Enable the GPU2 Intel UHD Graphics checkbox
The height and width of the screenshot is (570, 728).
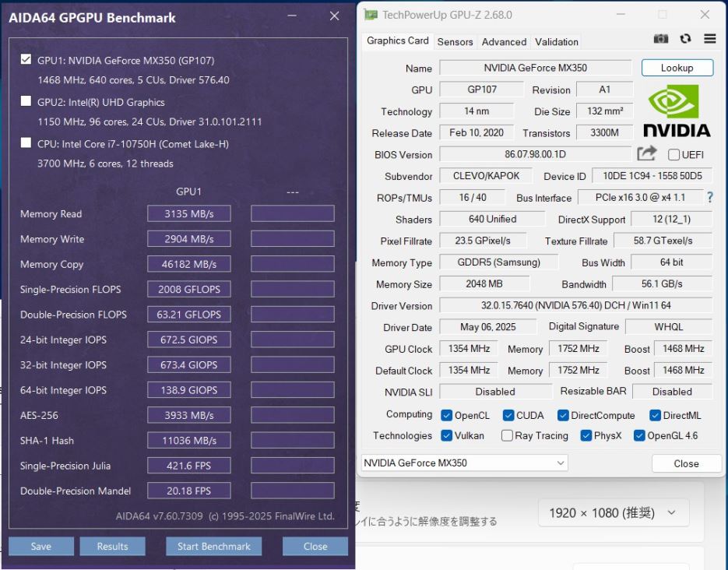click(x=26, y=102)
